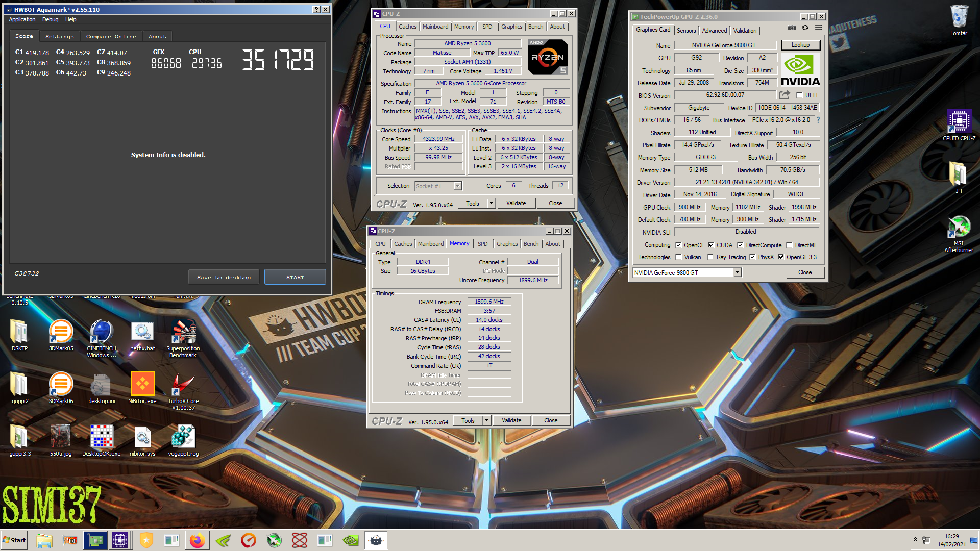Switch to Compare Online tab in Aquamark
The width and height of the screenshot is (980, 551).
coord(111,36)
